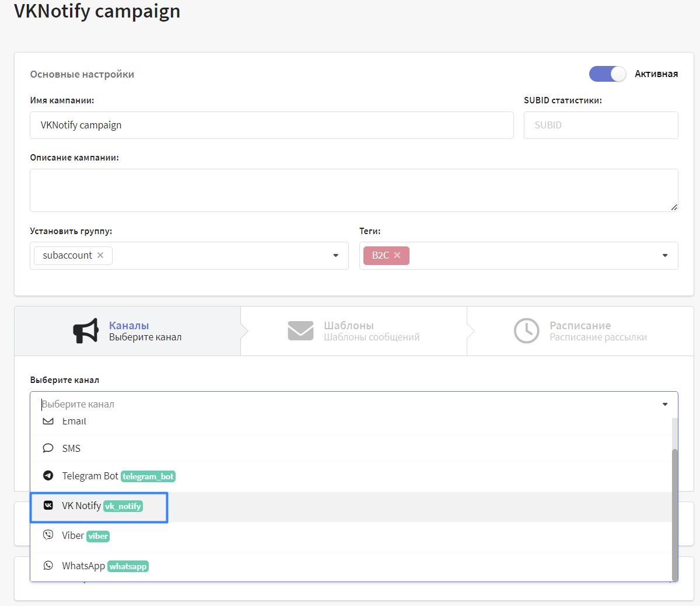The height and width of the screenshot is (606, 700).
Task: Click the WhatsApp icon
Action: [x=48, y=566]
